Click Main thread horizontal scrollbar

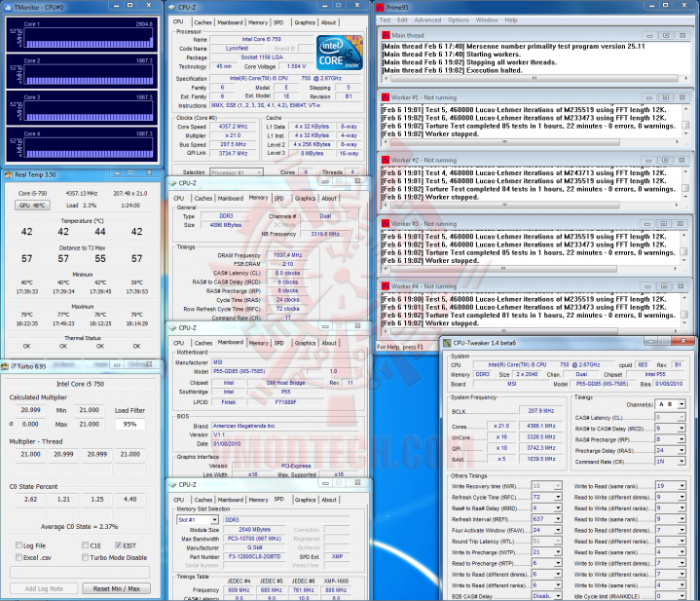(x=534, y=78)
